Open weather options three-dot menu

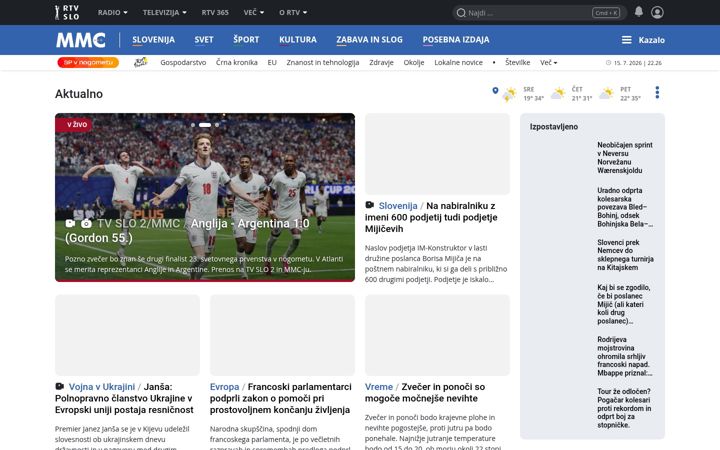[x=657, y=93]
